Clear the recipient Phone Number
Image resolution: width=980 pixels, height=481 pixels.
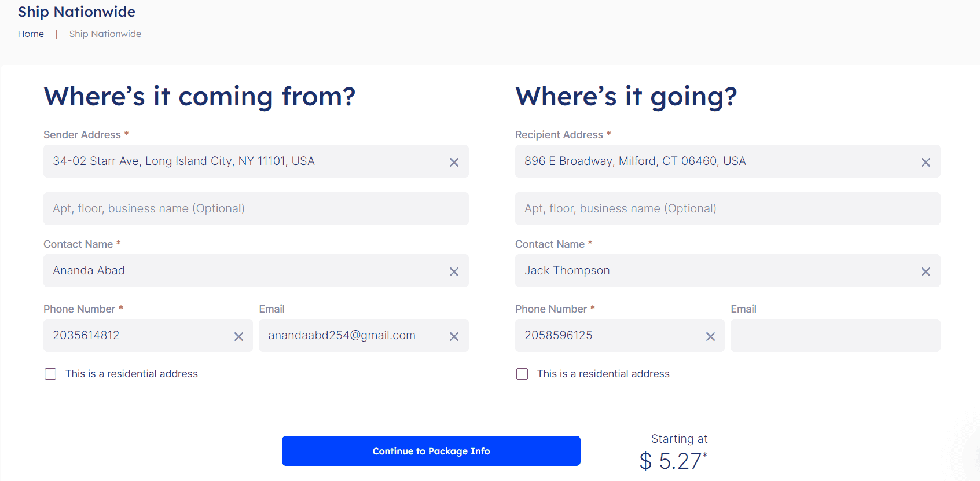tap(710, 336)
